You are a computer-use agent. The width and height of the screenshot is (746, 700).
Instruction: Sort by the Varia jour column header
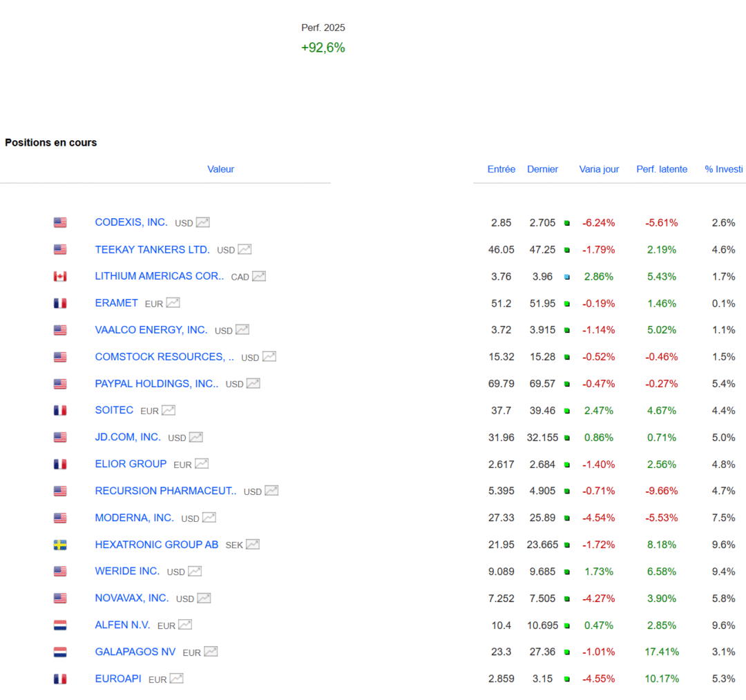tap(598, 169)
